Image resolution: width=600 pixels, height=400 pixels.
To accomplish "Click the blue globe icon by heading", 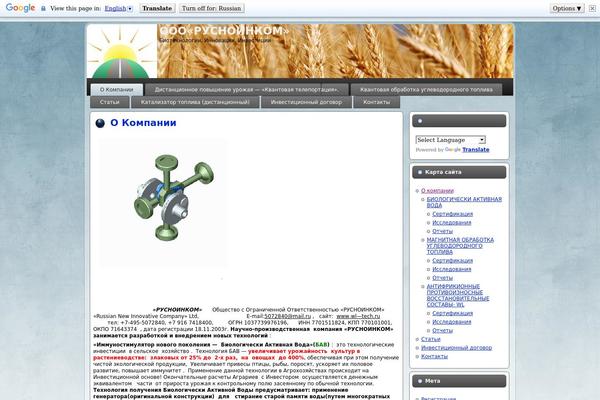I will [100, 123].
